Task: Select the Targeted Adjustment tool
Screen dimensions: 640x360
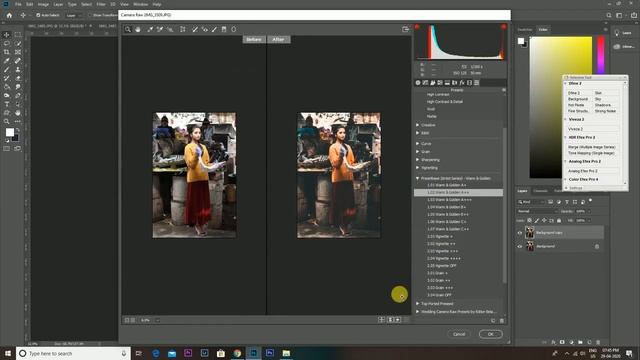Action: coord(170,29)
